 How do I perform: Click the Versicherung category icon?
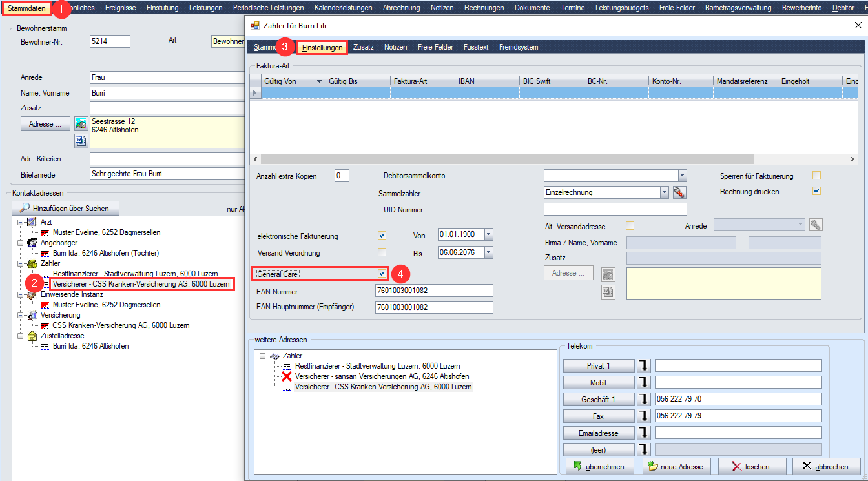31,315
